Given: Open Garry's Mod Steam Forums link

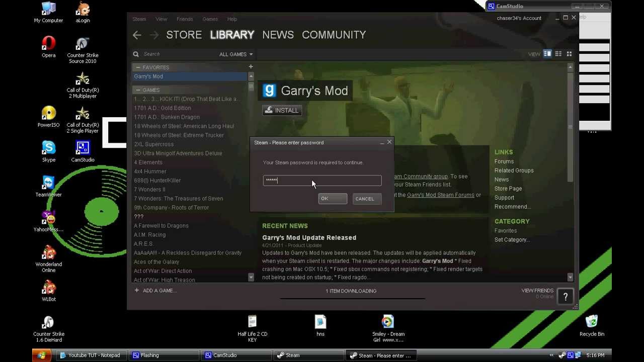Looking at the screenshot, I should [441, 195].
